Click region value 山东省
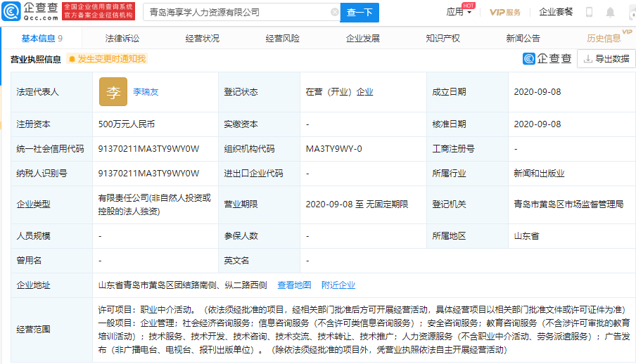The image size is (636, 364). coord(526,236)
